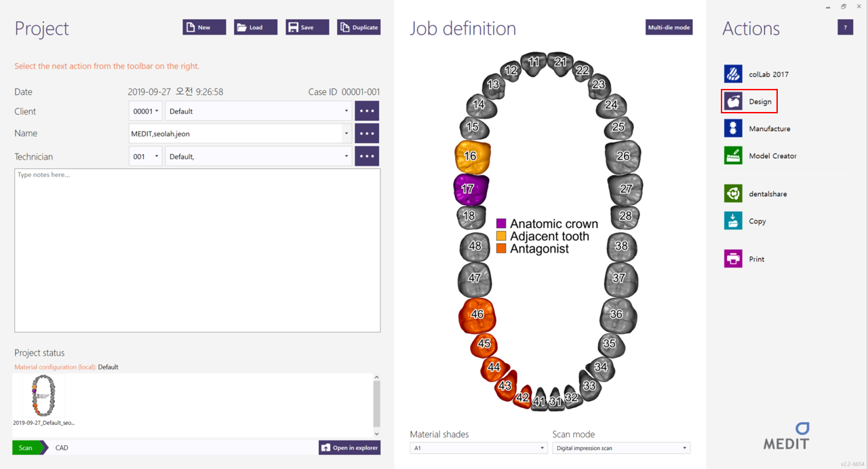The width and height of the screenshot is (868, 469).
Task: Select tooth 21 on the chart
Action: click(559, 62)
